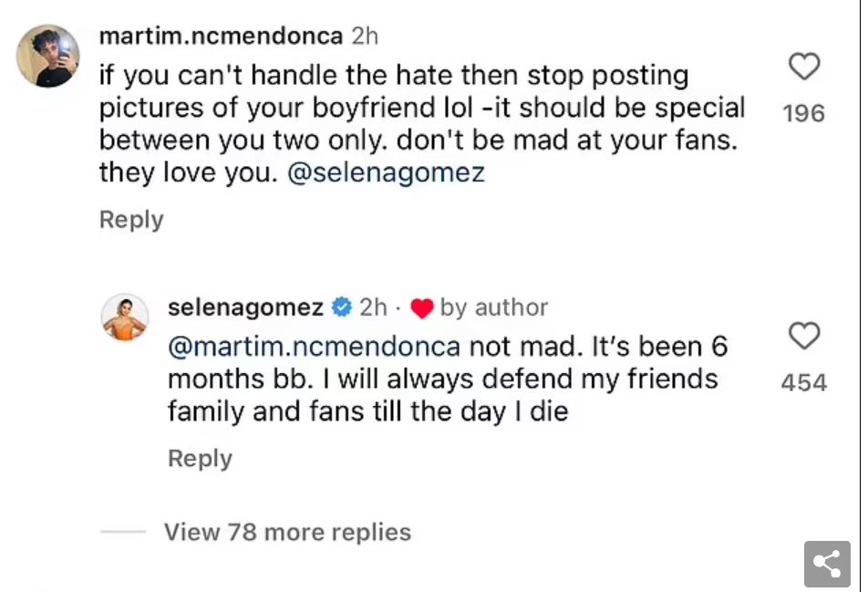The width and height of the screenshot is (868, 592).
Task: Click the red heart liked-by-author indicator
Action: click(422, 307)
